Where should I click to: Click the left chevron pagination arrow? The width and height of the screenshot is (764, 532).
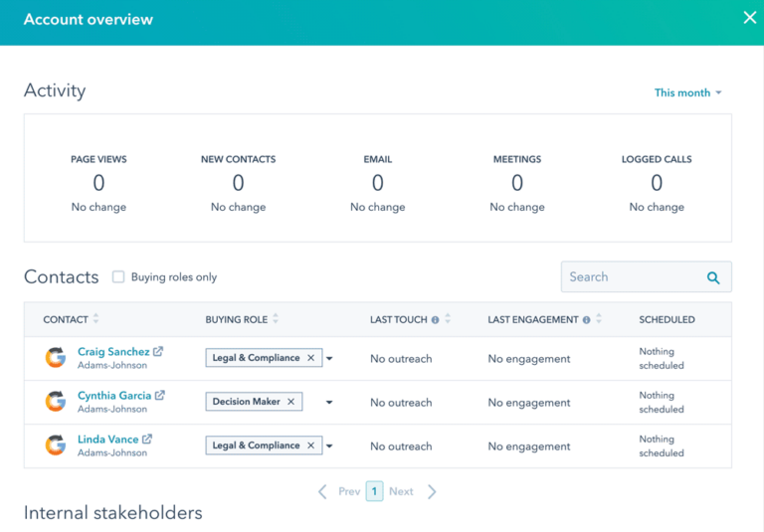[322, 491]
